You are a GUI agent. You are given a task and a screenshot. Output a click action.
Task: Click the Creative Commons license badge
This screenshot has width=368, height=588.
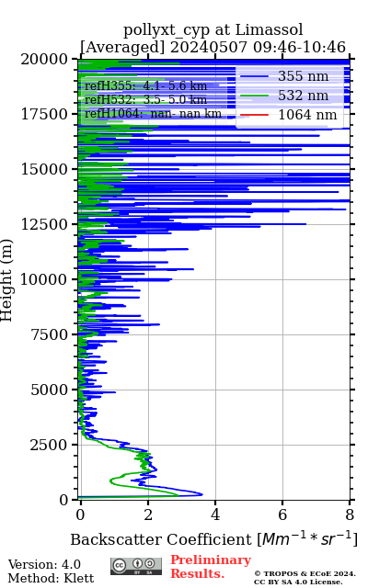pyautogui.click(x=136, y=566)
